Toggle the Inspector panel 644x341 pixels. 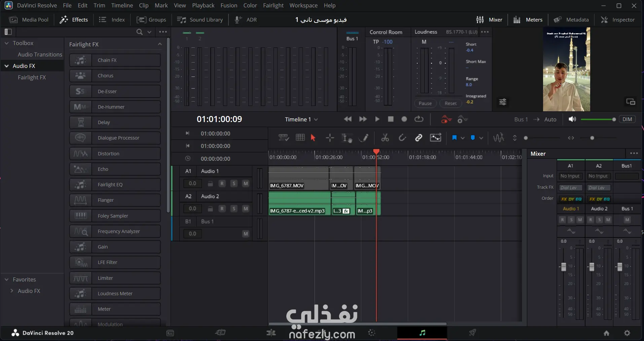tap(618, 20)
